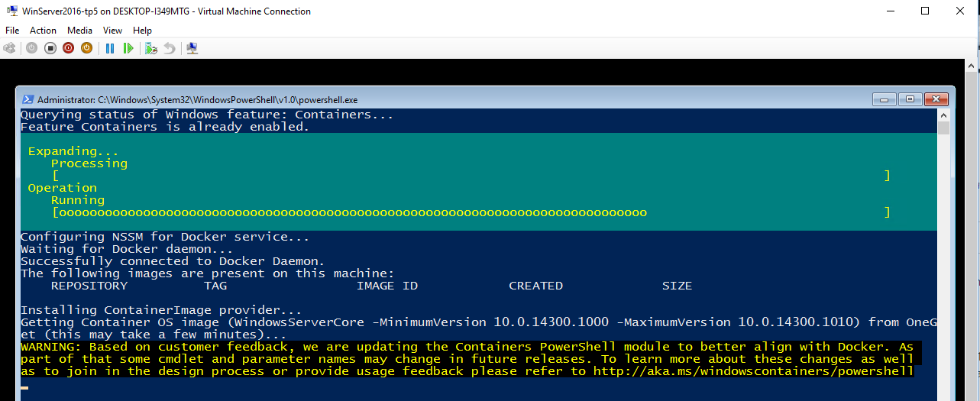Close the PowerShell console window
This screenshot has width=980, height=401.
[936, 99]
